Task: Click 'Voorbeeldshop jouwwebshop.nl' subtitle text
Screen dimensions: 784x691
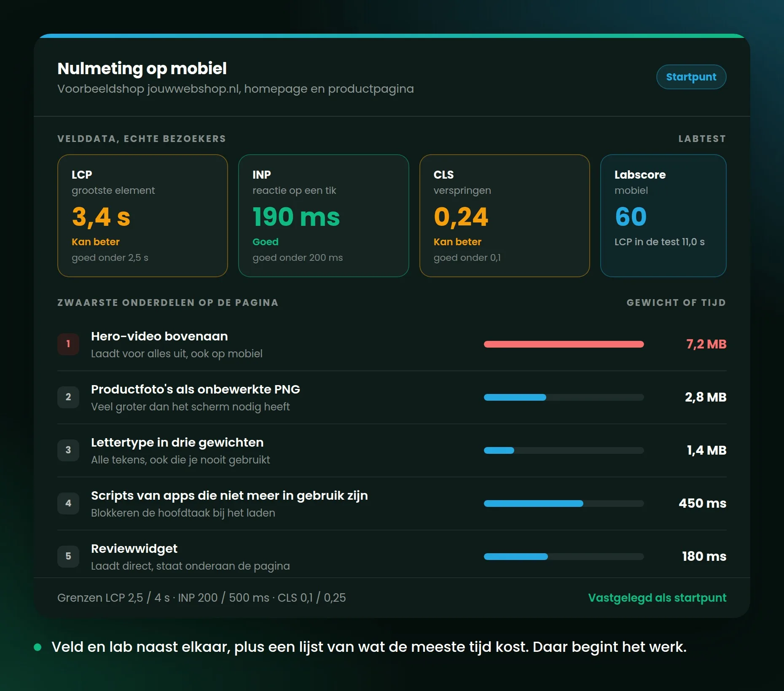Action: (149, 89)
